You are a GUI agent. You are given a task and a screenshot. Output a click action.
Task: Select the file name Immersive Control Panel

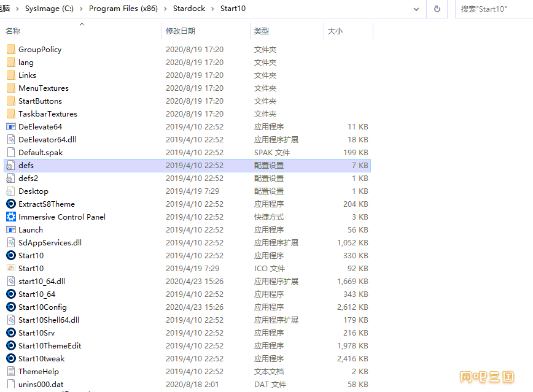point(62,217)
